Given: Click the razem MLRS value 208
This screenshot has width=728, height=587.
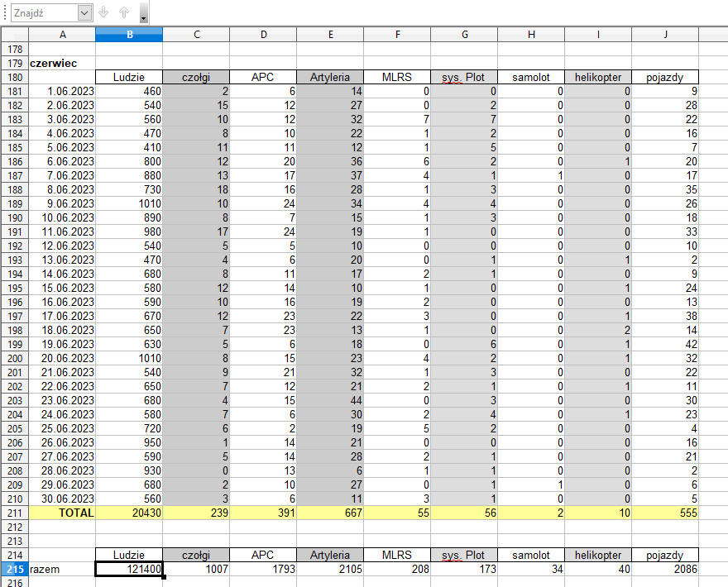Looking at the screenshot, I should tap(397, 569).
